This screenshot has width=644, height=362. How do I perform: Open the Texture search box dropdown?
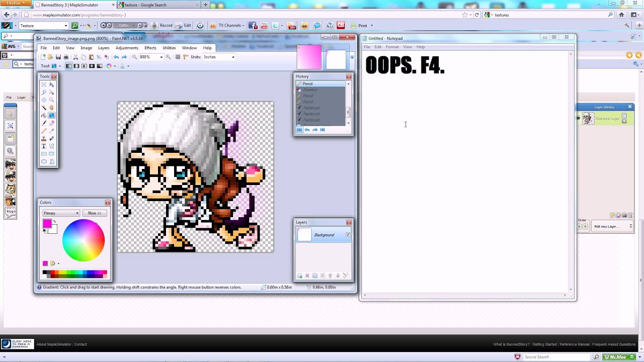[65, 26]
